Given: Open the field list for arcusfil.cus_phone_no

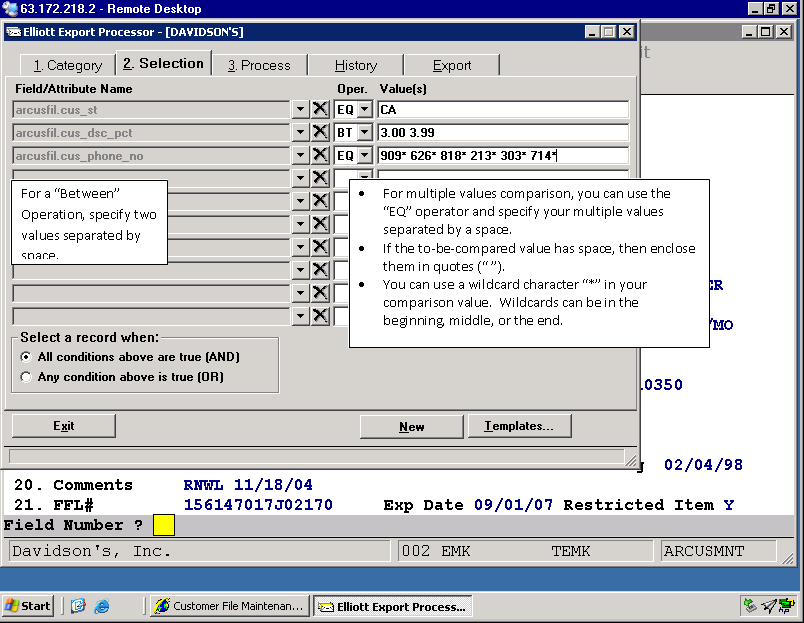Looking at the screenshot, I should pos(300,155).
